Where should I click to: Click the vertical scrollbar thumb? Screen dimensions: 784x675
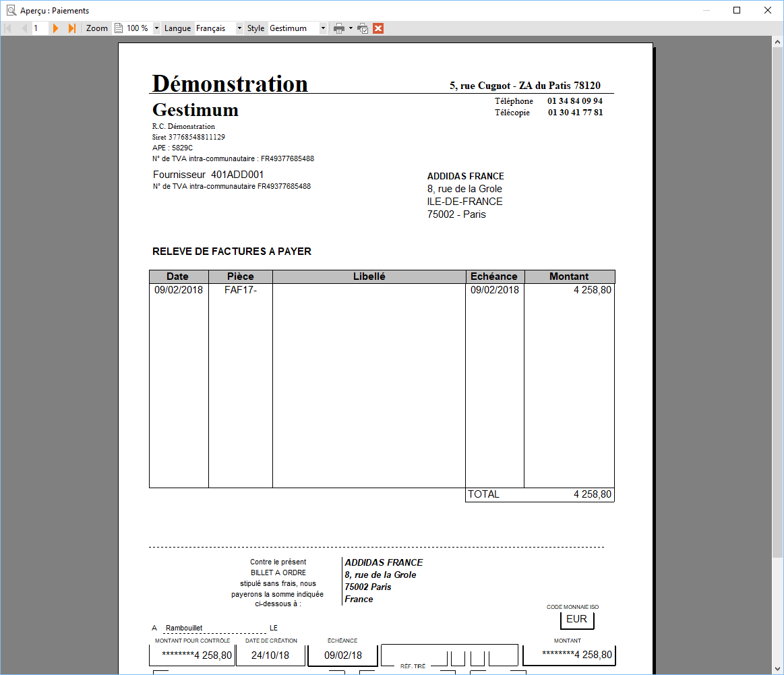coord(777,303)
